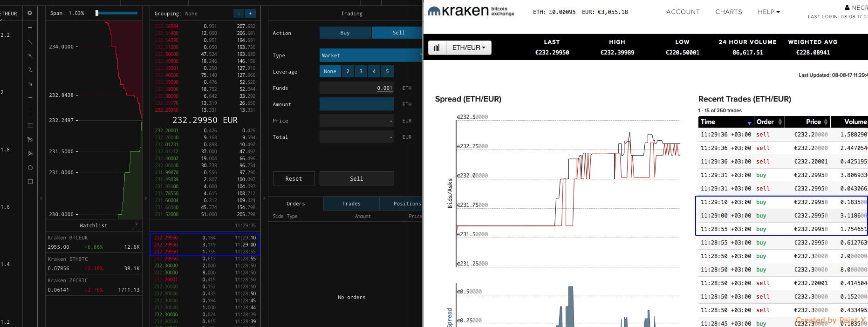Increase order book grouping with plus
Screen dimensions: 868x327
click(250, 14)
